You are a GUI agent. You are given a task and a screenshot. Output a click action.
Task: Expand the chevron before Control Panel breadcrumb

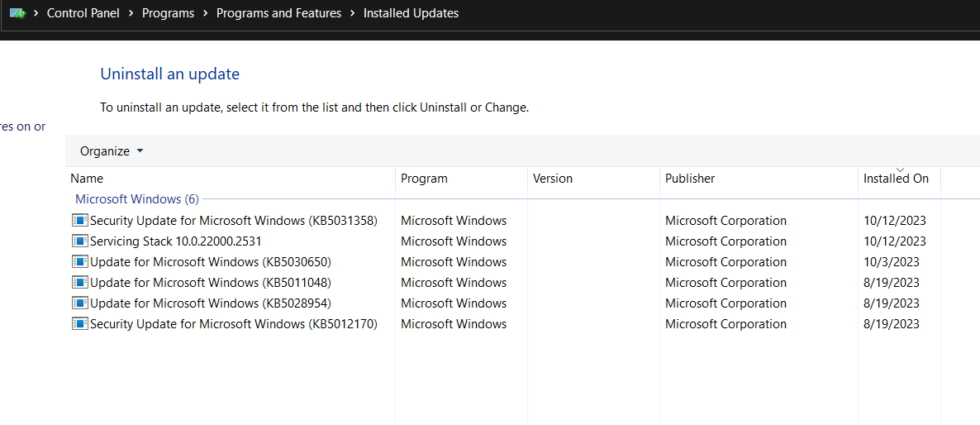pyautogui.click(x=36, y=13)
